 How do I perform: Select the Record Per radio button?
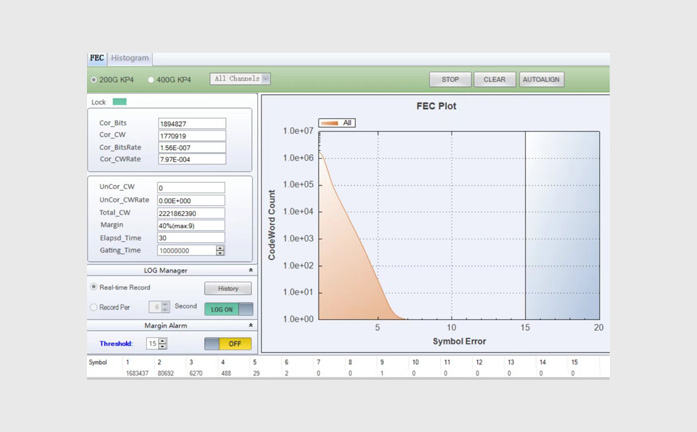pyautogui.click(x=93, y=307)
